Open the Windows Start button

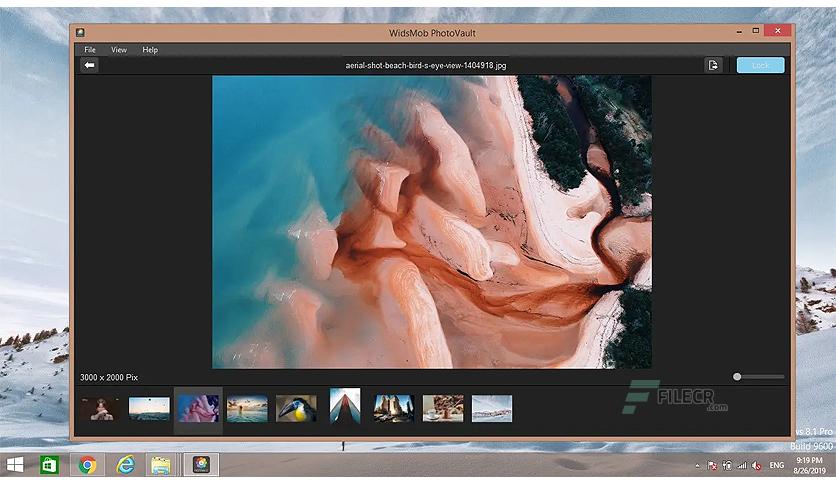tap(15, 465)
